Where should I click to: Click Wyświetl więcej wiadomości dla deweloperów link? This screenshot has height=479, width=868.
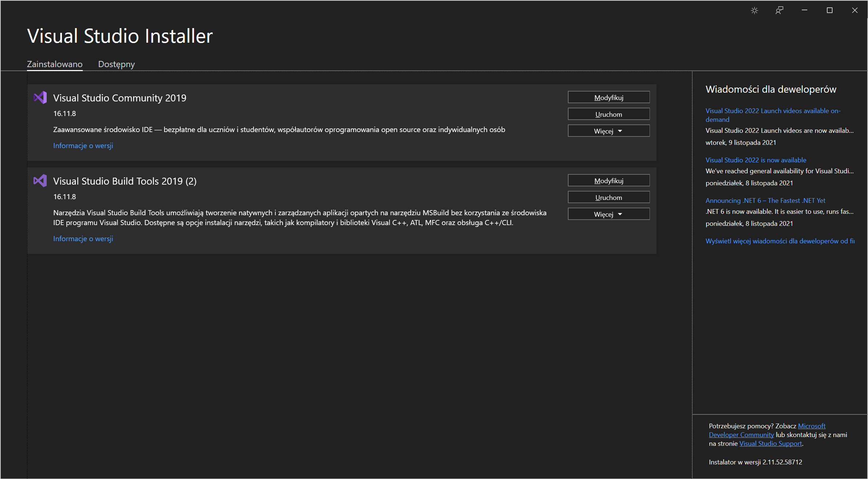pos(780,241)
